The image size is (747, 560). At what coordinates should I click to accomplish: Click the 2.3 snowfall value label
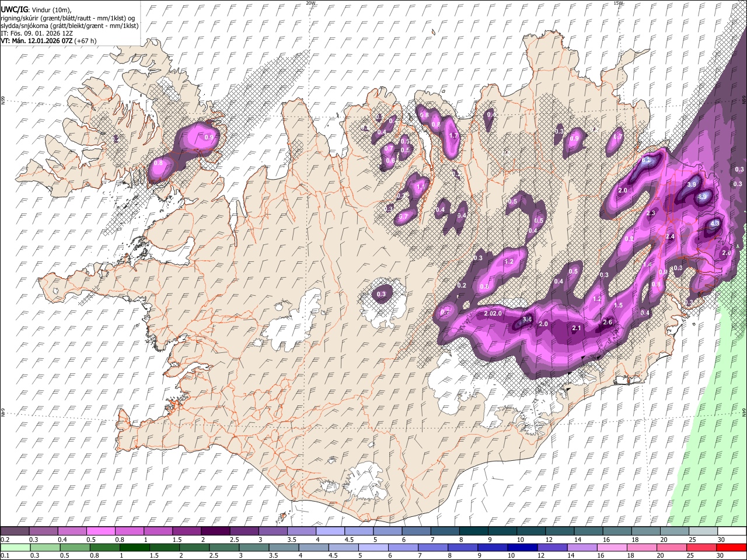point(651,213)
